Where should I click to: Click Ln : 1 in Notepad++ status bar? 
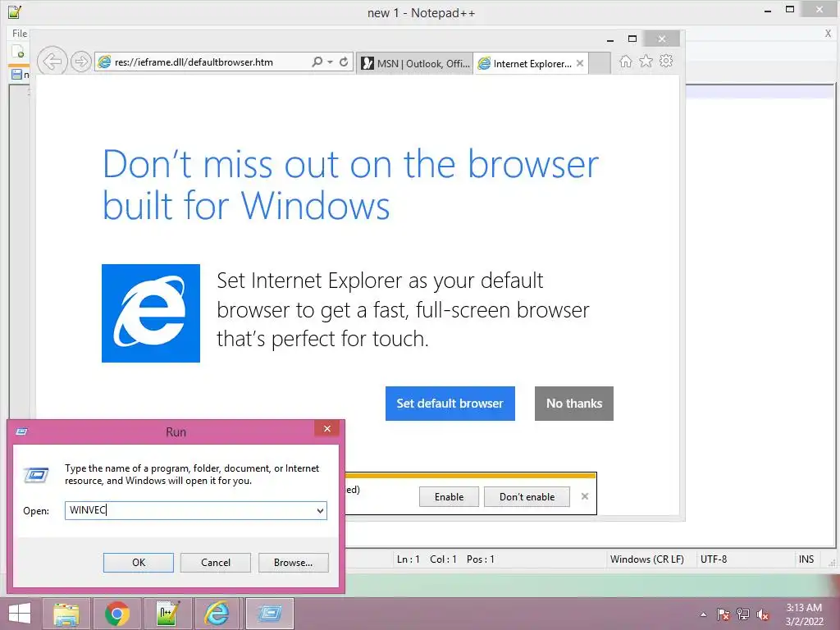(409, 559)
